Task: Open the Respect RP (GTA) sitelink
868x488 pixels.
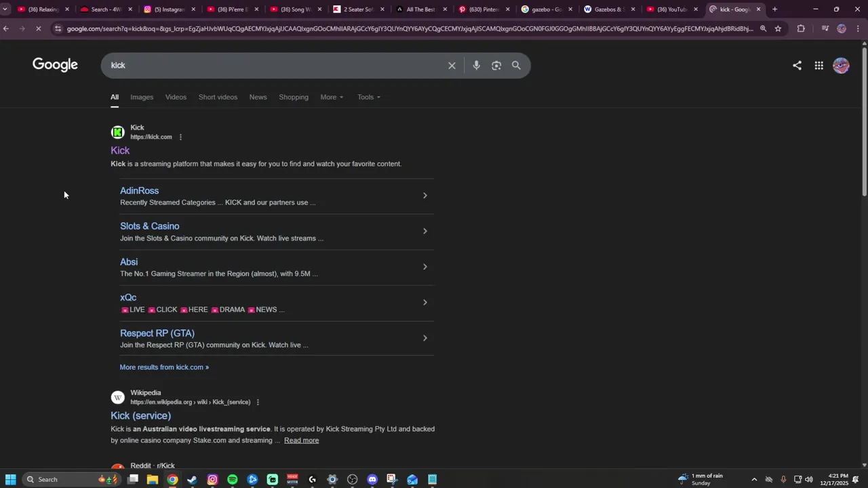Action: tap(157, 333)
